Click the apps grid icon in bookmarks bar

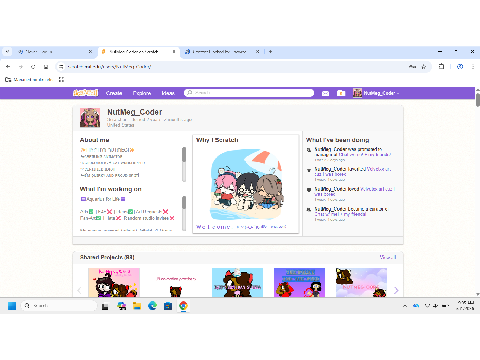(61, 79)
